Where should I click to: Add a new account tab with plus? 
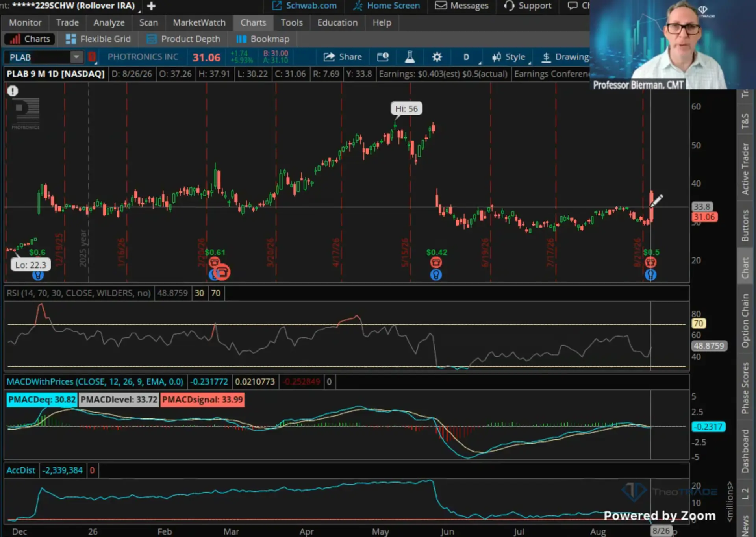pos(151,6)
